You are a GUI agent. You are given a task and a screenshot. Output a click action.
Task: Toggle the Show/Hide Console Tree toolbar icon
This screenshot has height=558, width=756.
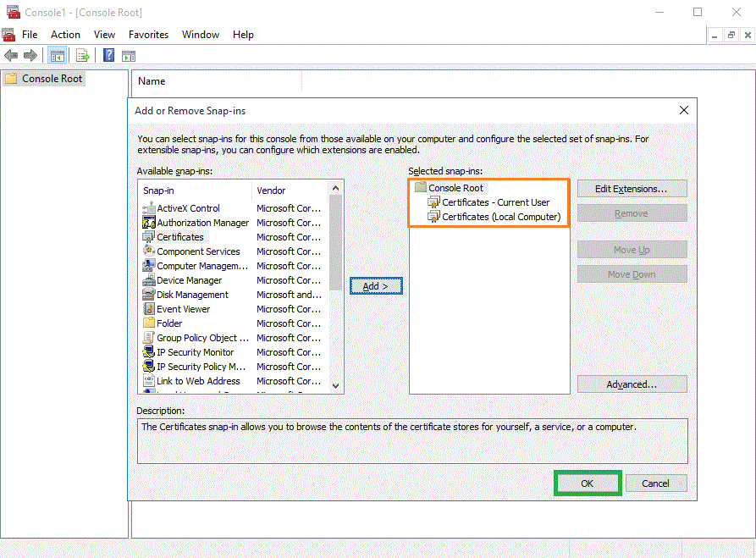click(x=57, y=56)
